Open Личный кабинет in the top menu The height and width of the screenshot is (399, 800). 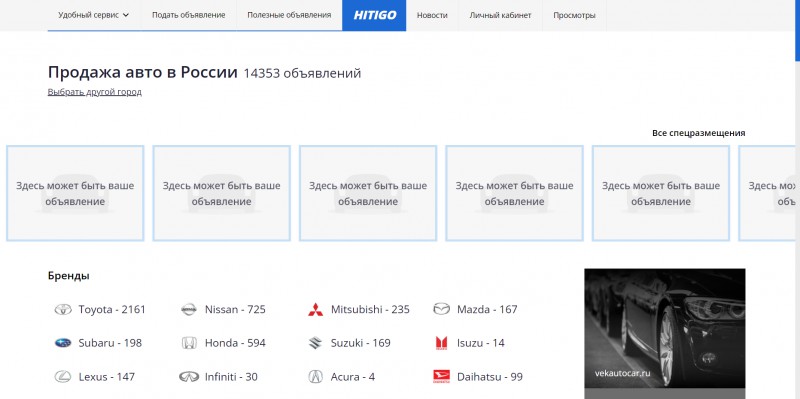pos(501,15)
